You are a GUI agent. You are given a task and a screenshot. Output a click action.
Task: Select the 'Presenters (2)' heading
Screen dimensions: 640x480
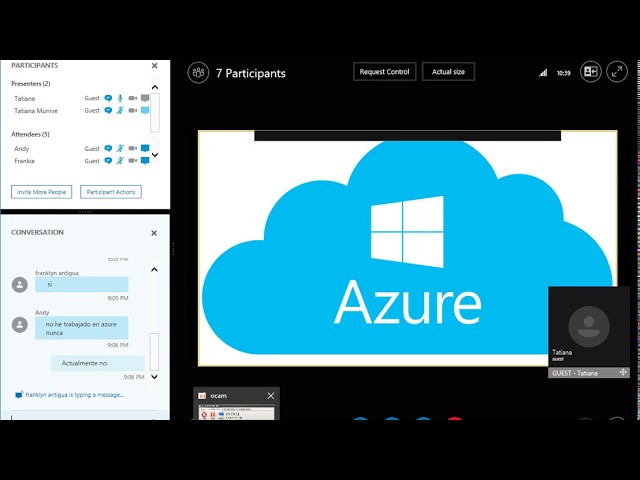click(31, 84)
